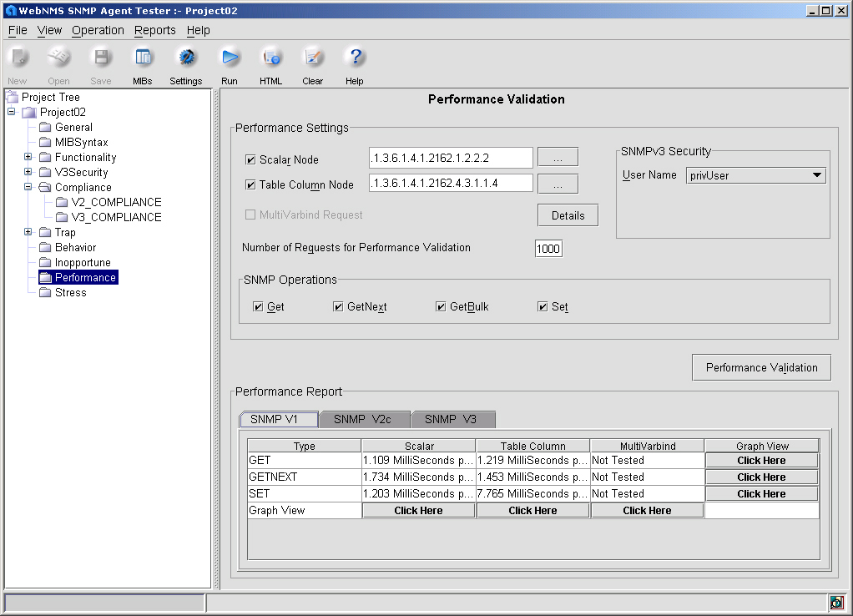Click browse button next to Scalar Node OID

(558, 158)
